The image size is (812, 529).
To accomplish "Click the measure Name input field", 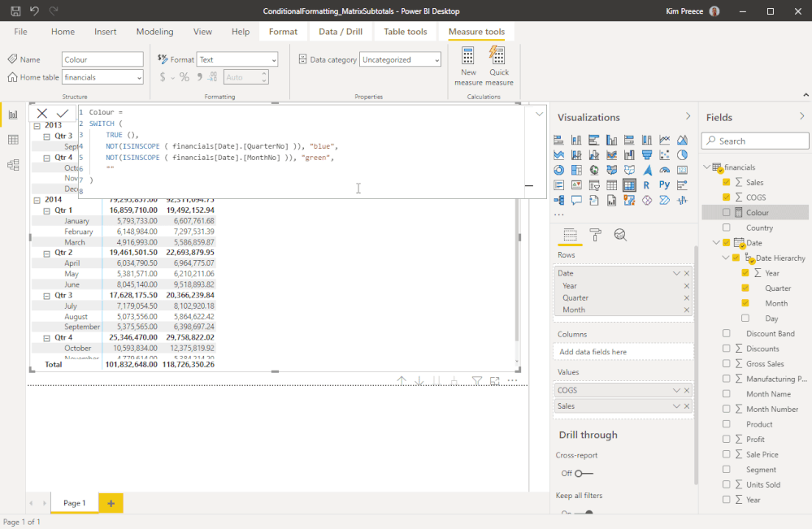I will pyautogui.click(x=102, y=59).
